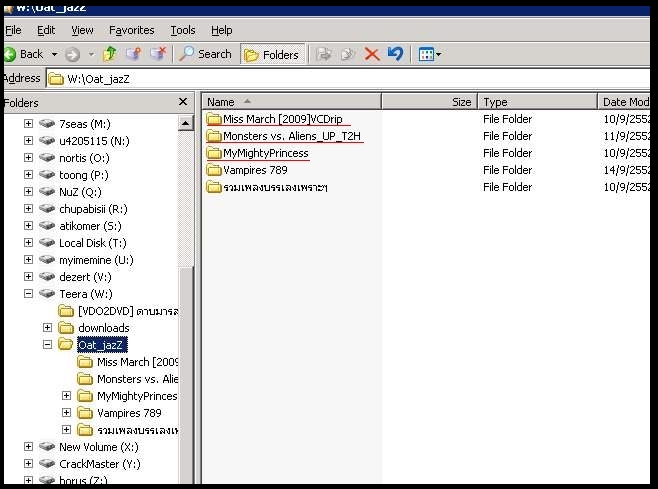Image resolution: width=658 pixels, height=489 pixels.
Task: Expand the NuZ (Q:) drive node
Action: coord(28,191)
